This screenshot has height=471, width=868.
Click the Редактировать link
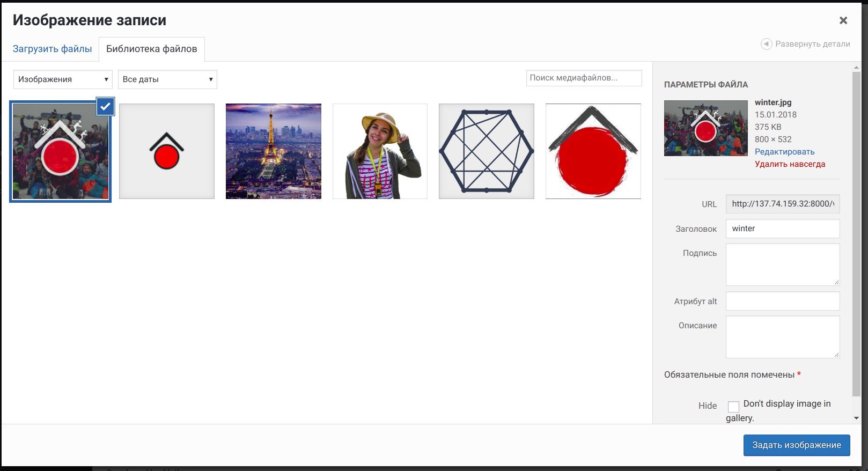point(784,152)
